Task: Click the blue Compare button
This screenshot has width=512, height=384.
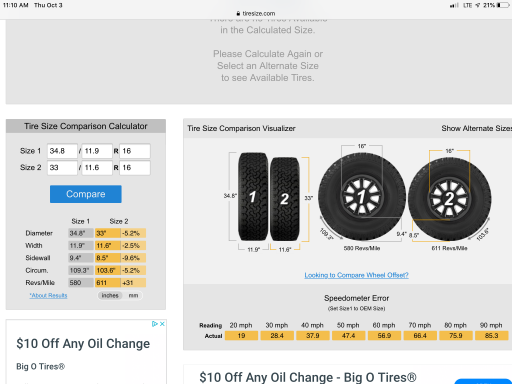Action: pyautogui.click(x=86, y=194)
